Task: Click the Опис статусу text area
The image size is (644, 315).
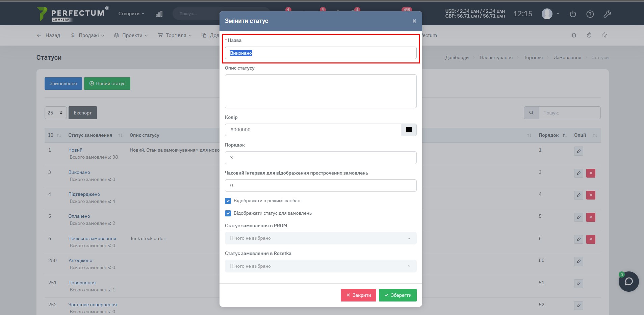Action: tap(320, 91)
